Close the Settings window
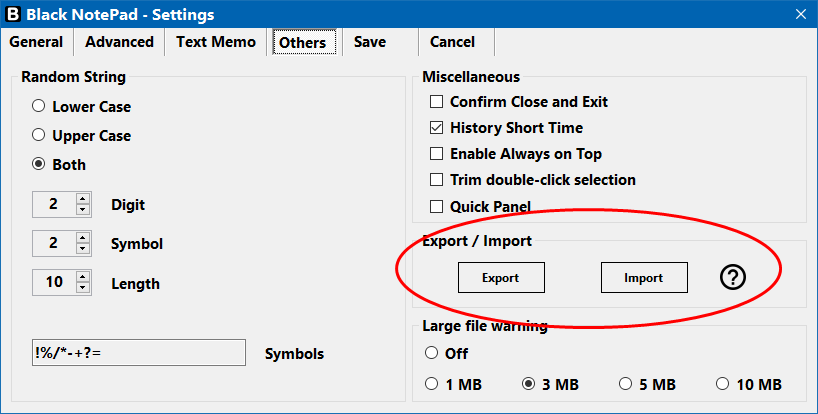This screenshot has width=818, height=414. (800, 14)
